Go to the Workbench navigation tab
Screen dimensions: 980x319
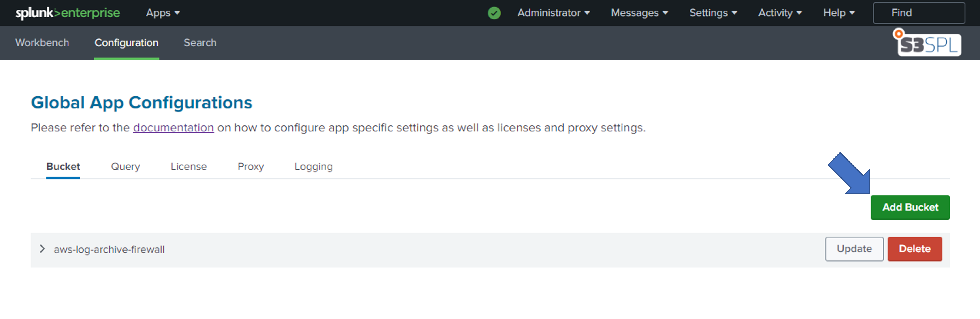point(42,42)
